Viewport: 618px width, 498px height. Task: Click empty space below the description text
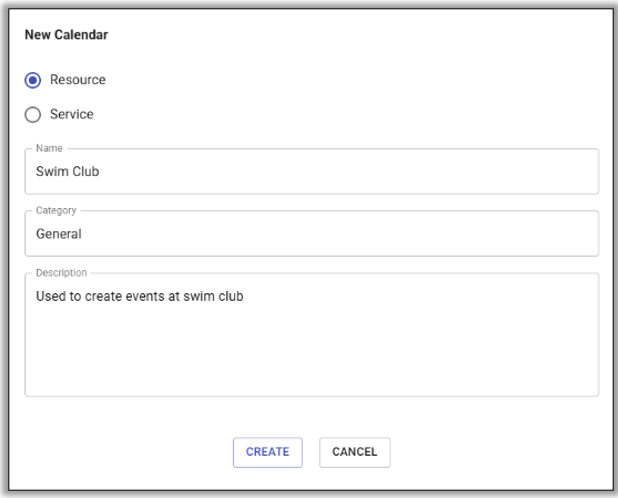click(311, 360)
